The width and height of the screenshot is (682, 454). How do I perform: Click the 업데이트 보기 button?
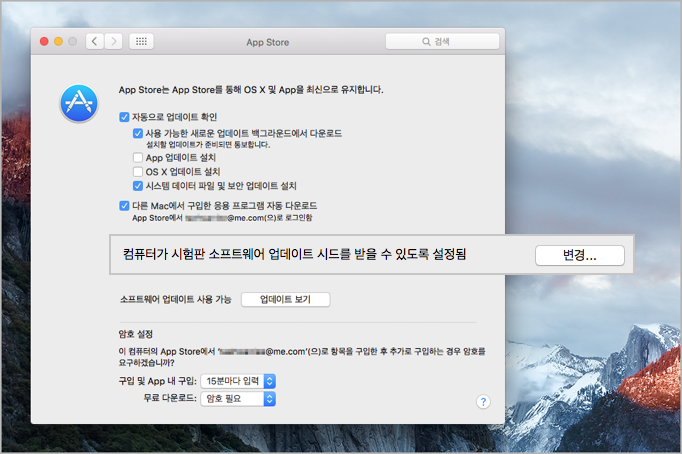285,299
